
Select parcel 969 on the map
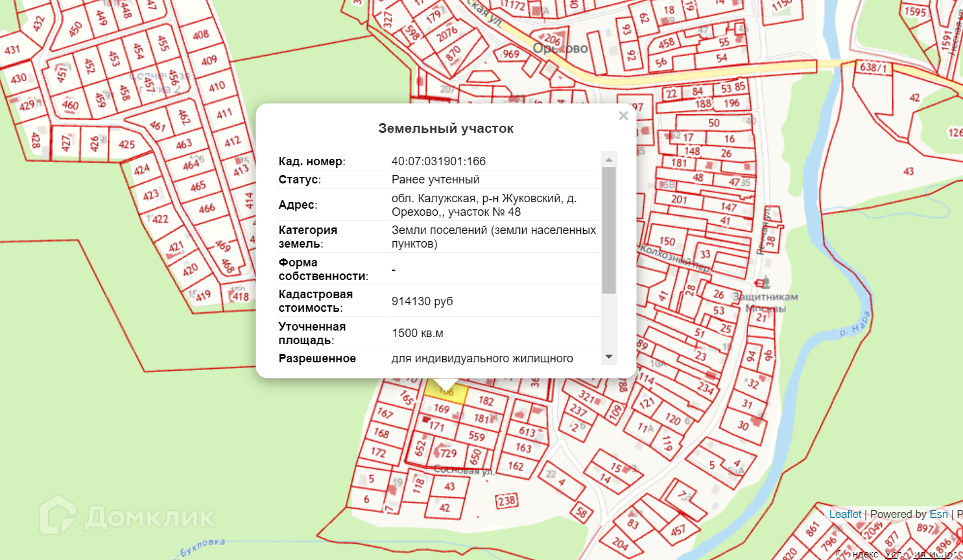pos(511,54)
